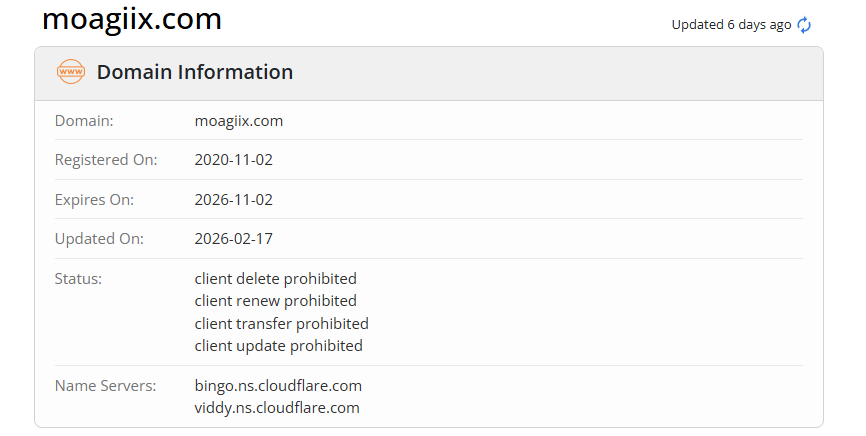Click the Updated On date 2026-02-17
This screenshot has height=436, width=866.
[233, 239]
